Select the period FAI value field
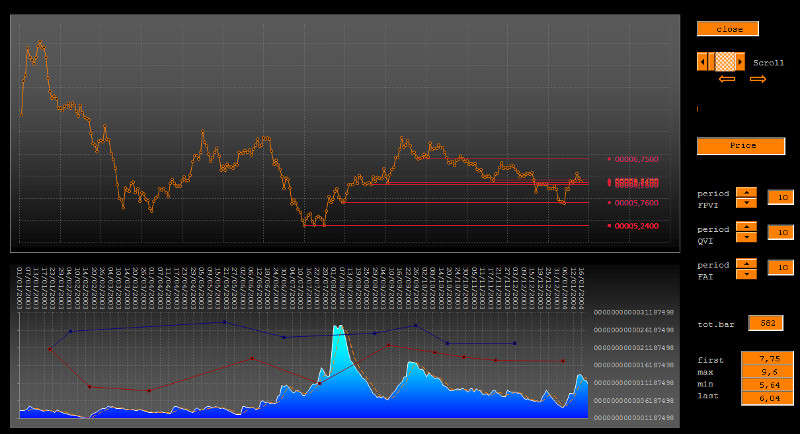This screenshot has width=800, height=434. tap(780, 269)
